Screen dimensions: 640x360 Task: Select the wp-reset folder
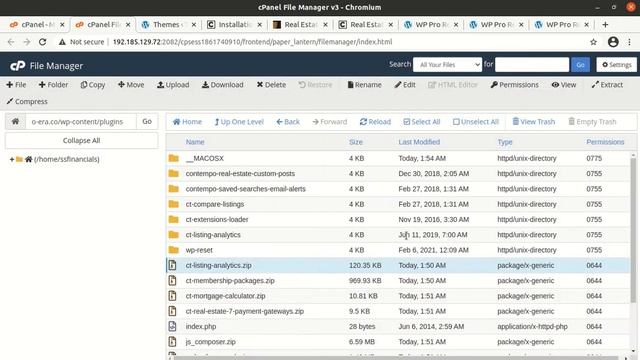[x=199, y=250]
